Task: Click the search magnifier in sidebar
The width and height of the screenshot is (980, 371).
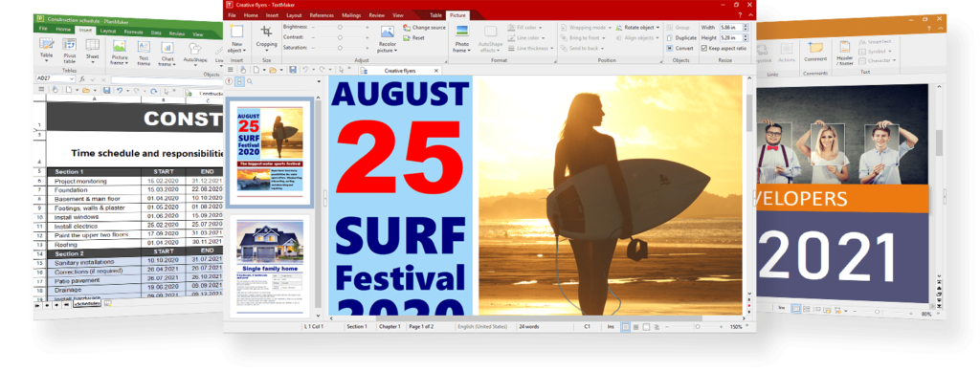Action: click(250, 81)
